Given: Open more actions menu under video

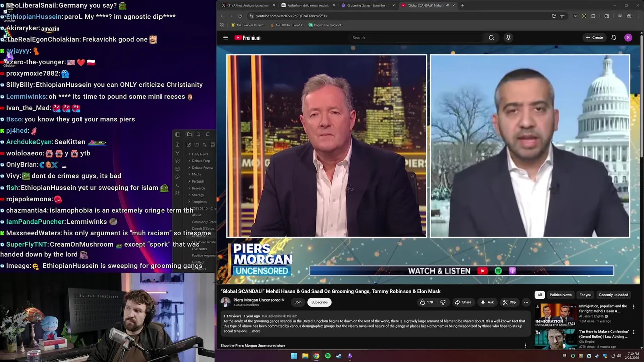Looking at the screenshot, I should (x=526, y=302).
